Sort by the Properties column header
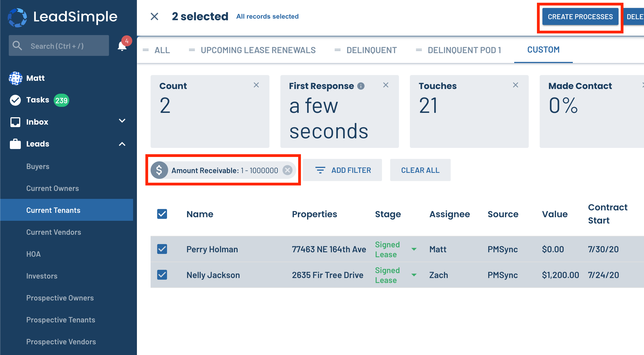 point(315,214)
